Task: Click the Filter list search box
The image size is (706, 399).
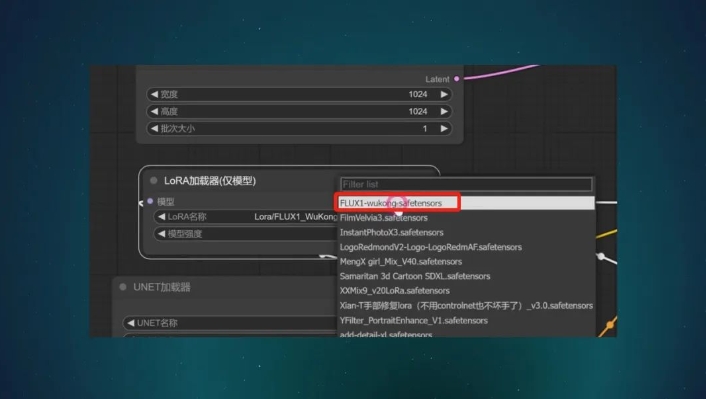Action: point(466,184)
